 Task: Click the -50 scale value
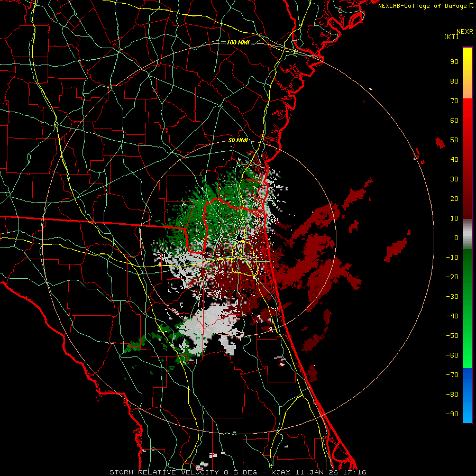coord(452,336)
